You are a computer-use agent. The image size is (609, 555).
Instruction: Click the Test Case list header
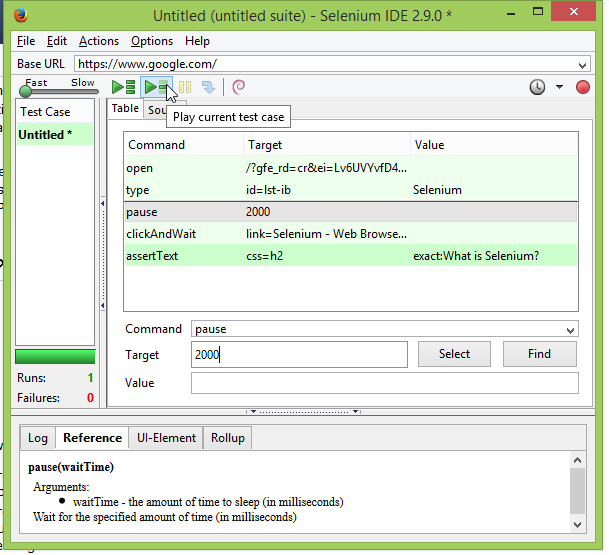[x=55, y=111]
